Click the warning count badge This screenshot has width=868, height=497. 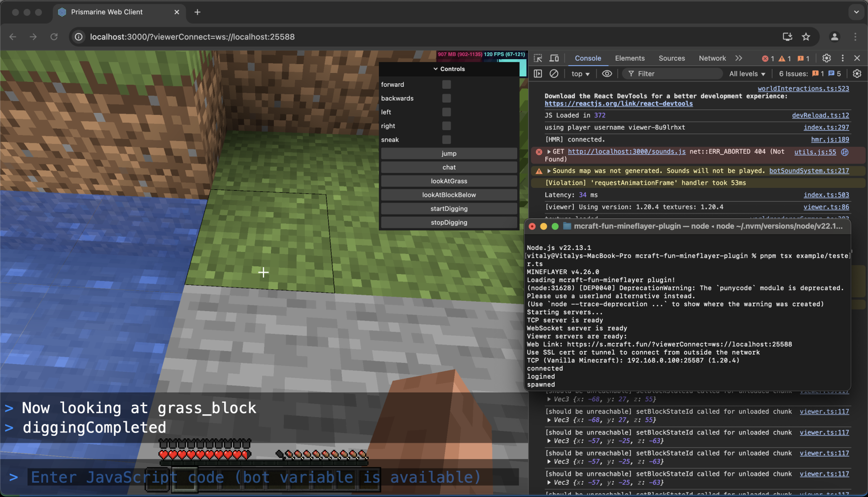tap(785, 59)
